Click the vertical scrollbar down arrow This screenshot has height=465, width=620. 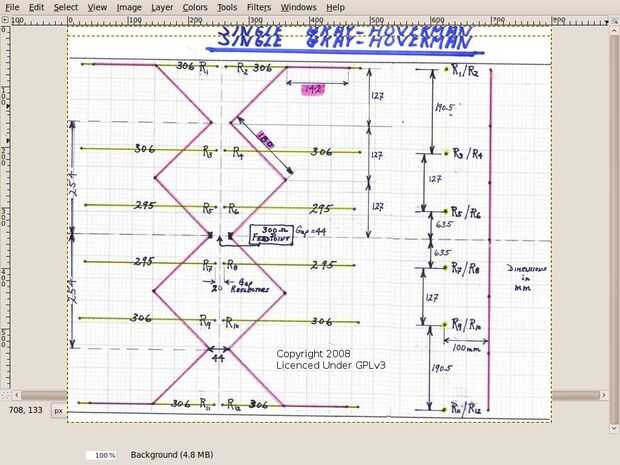pos(614,429)
